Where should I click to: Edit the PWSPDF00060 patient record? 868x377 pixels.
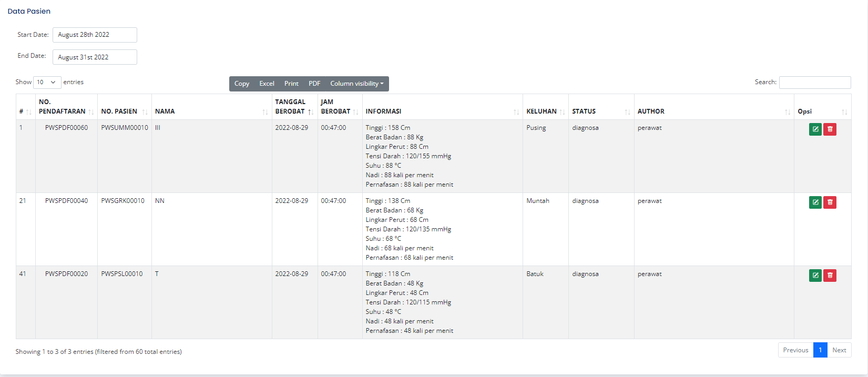click(815, 129)
